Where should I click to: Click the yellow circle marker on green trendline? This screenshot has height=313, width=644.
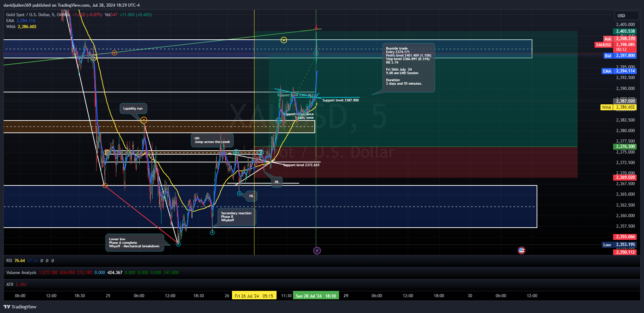[284, 40]
